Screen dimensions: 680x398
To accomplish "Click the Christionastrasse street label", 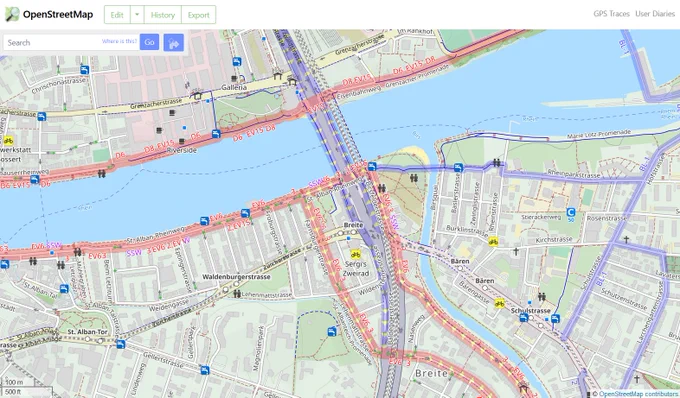I will click(58, 86).
